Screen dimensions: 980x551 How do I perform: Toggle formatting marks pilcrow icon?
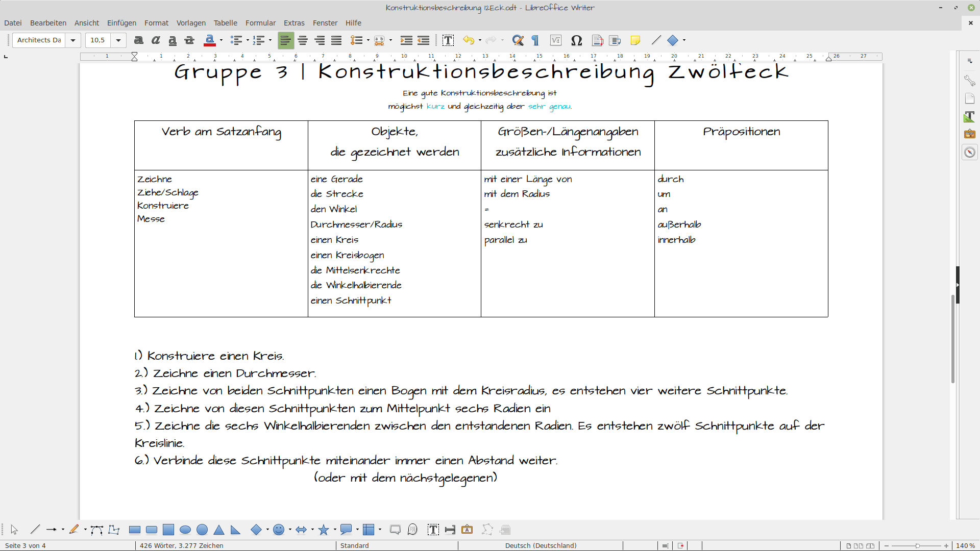[535, 40]
